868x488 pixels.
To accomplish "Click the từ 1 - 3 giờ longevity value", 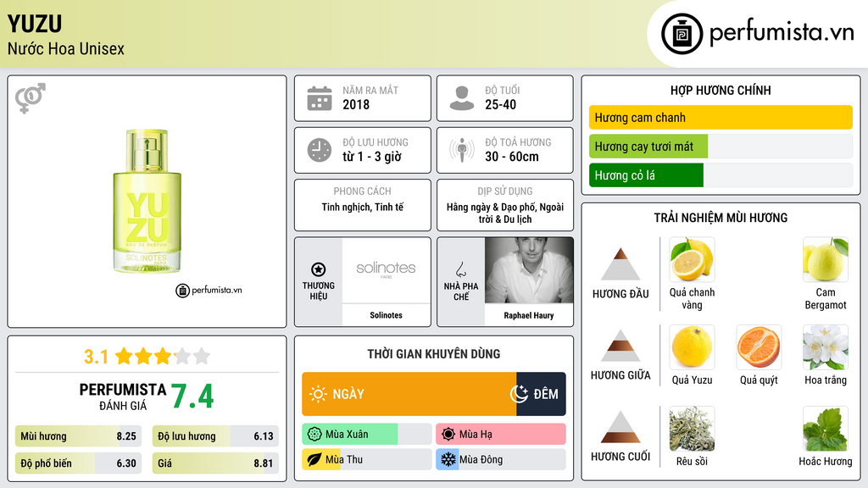I will pos(372,157).
